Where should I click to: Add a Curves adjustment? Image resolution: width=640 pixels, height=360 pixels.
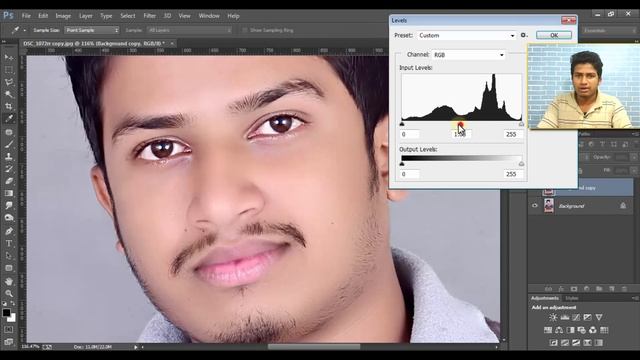(576, 317)
